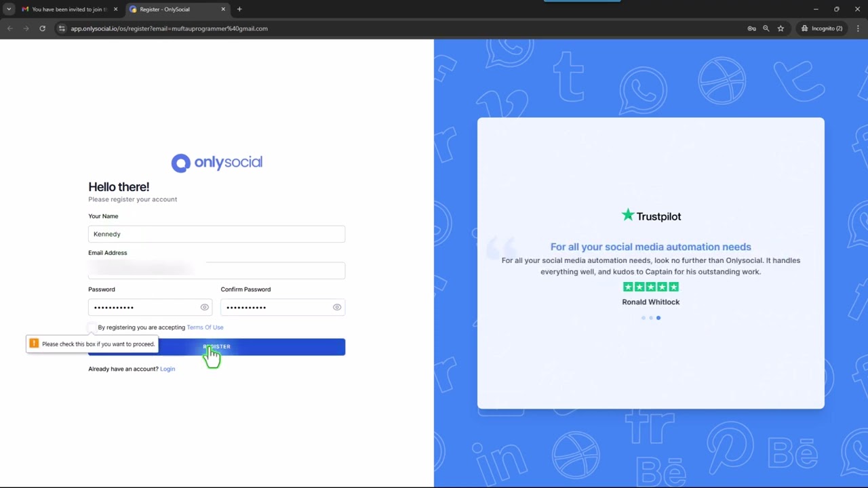Click 'Please register your account' text
This screenshot has height=488, width=868.
tap(133, 199)
